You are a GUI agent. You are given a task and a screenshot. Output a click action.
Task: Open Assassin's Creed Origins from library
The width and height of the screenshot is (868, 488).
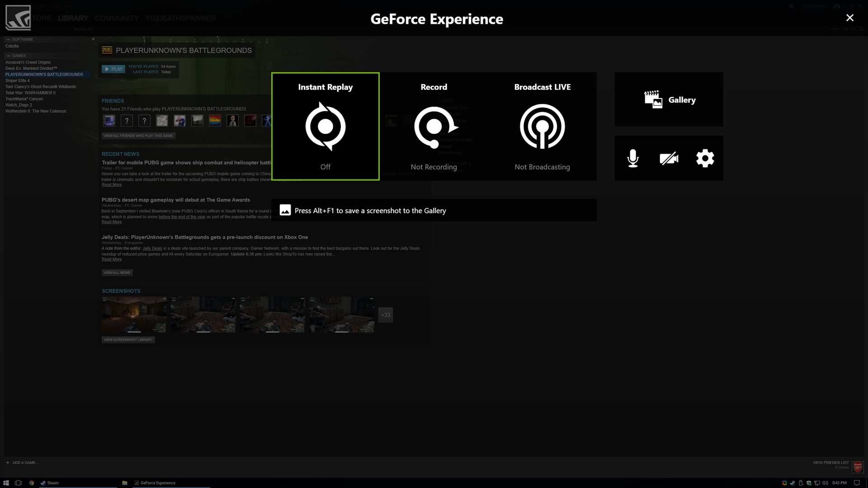(x=28, y=62)
